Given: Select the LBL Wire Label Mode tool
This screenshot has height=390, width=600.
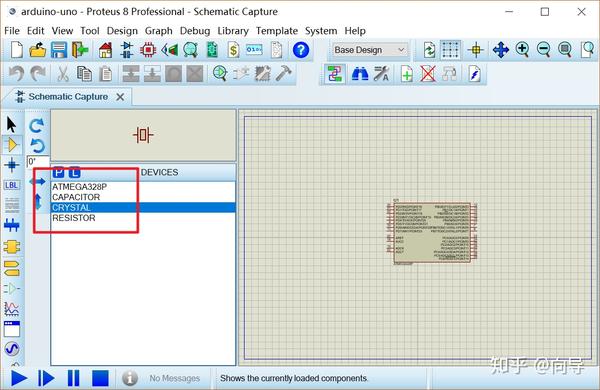Looking at the screenshot, I should coord(11,186).
